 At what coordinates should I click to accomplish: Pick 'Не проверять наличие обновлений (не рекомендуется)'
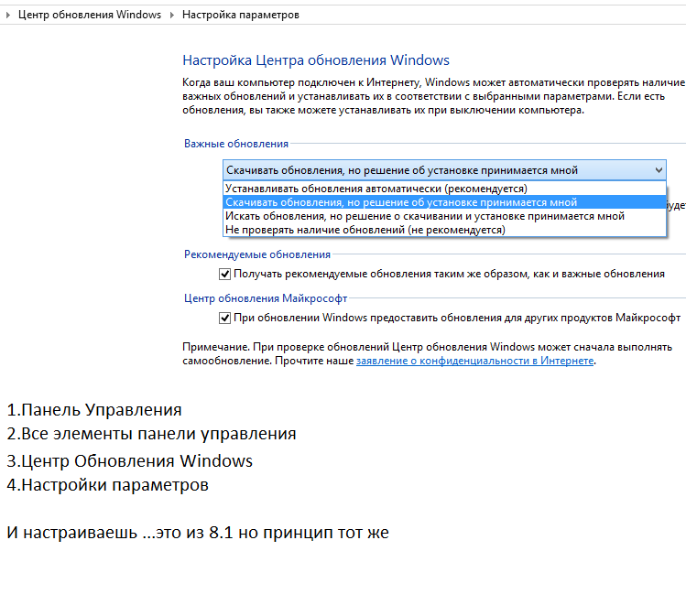point(444,230)
